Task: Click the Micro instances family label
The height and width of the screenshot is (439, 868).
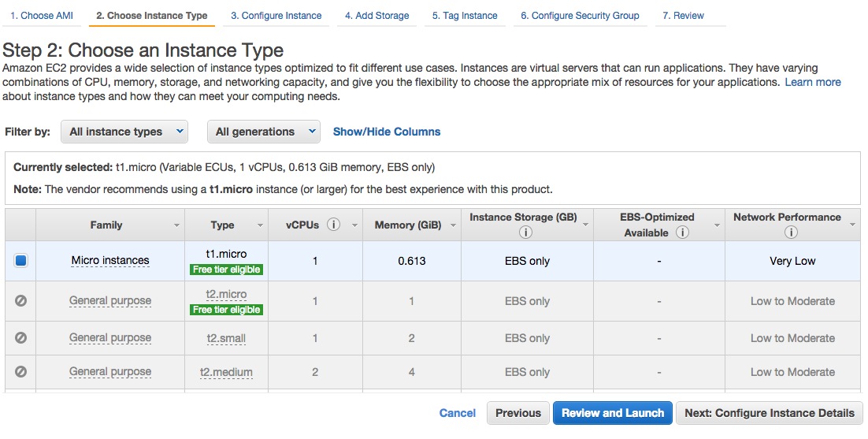Action: click(x=110, y=260)
